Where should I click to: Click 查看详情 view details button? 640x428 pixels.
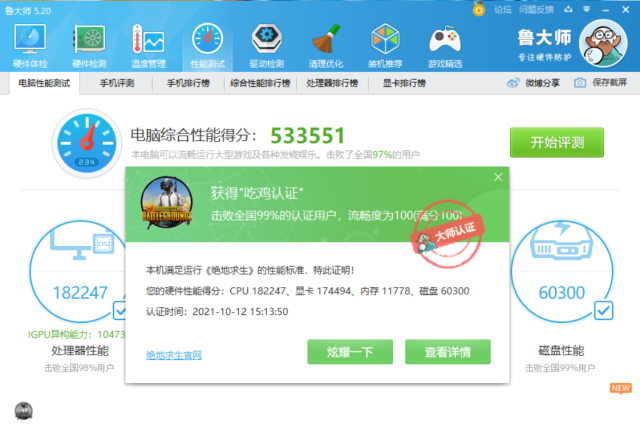point(448,352)
